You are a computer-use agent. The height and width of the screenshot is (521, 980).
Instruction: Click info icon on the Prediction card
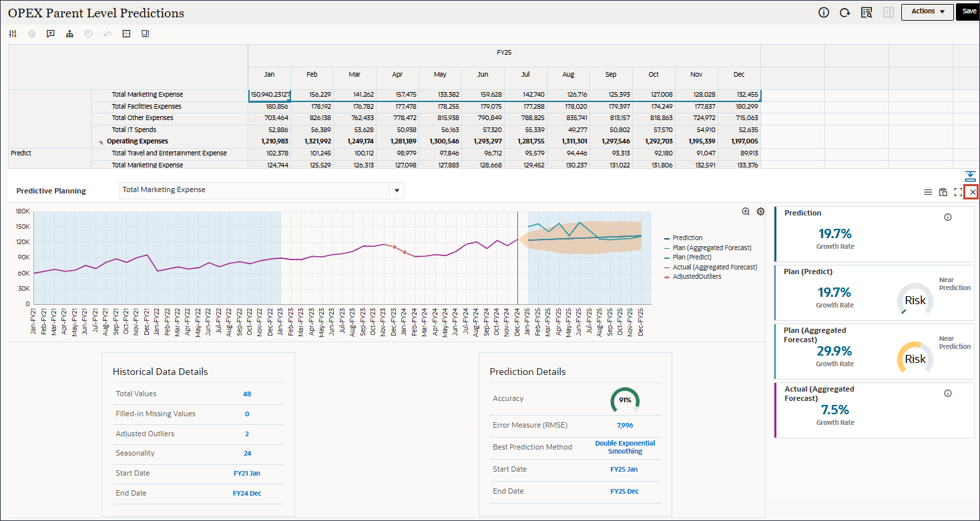(x=947, y=217)
